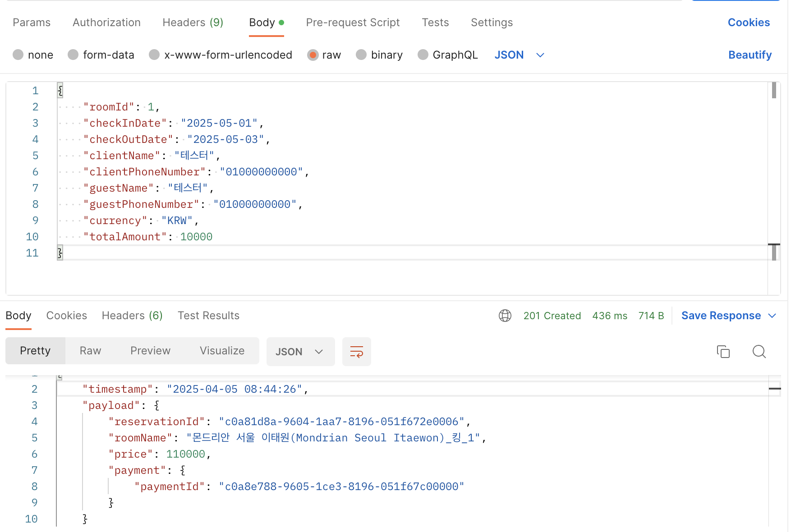The image size is (791, 532).
Task: Open response Headers (6) tab
Action: [132, 316]
